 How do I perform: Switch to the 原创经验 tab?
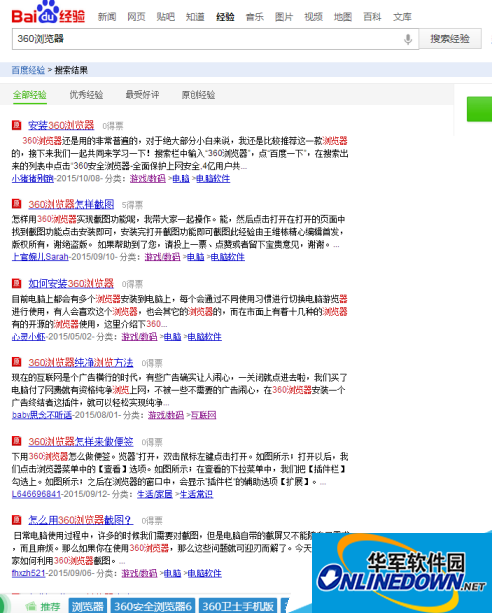pyautogui.click(x=198, y=95)
